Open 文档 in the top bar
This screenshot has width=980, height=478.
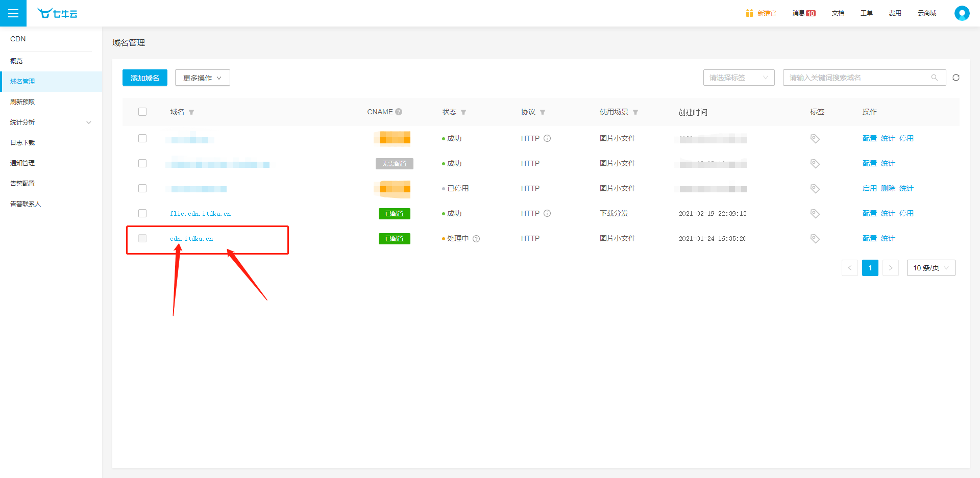coord(838,13)
